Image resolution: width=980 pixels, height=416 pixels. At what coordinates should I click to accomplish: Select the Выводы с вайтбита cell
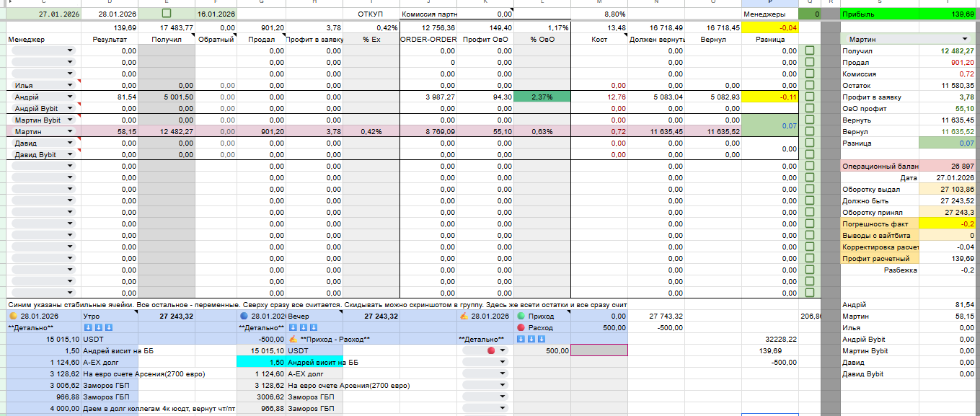point(880,235)
